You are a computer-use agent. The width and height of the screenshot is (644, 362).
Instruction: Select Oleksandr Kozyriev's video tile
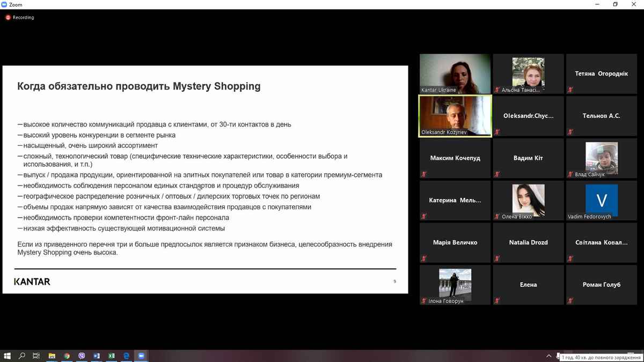coord(455,116)
